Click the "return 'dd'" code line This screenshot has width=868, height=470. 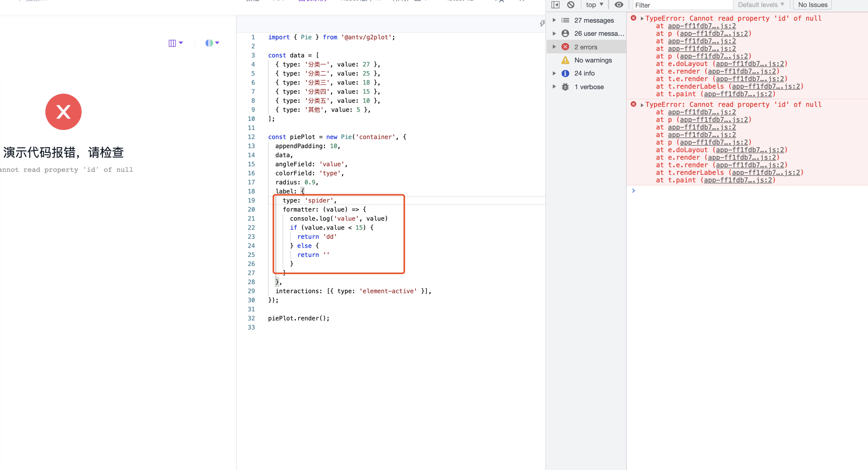317,237
